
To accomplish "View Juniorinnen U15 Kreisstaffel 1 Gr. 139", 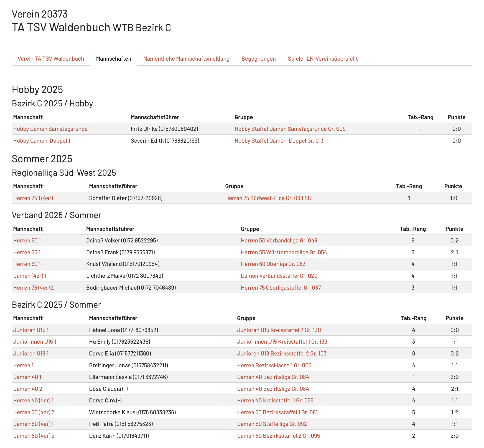I will coord(282,342).
